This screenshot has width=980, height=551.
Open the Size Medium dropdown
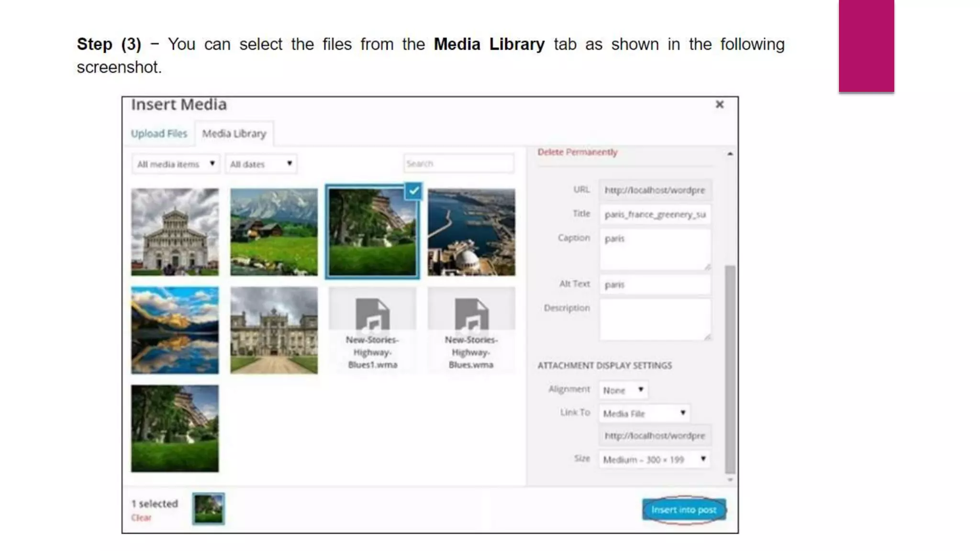(x=654, y=460)
